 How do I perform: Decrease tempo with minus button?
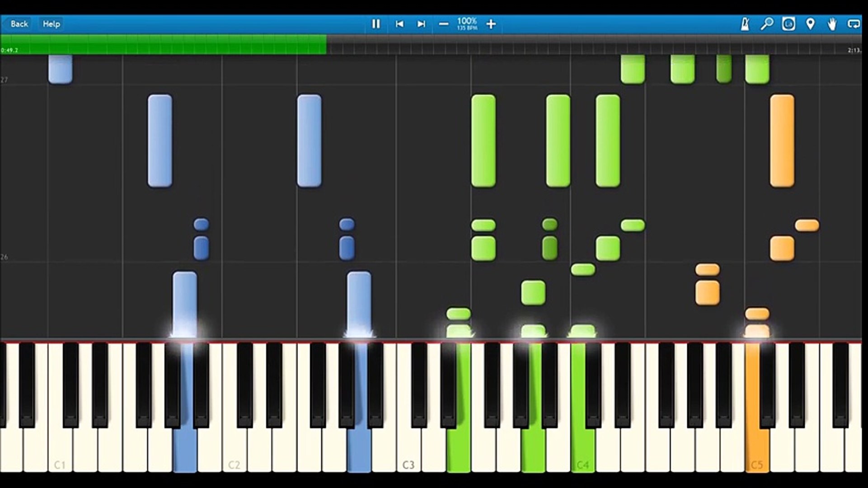click(x=443, y=24)
